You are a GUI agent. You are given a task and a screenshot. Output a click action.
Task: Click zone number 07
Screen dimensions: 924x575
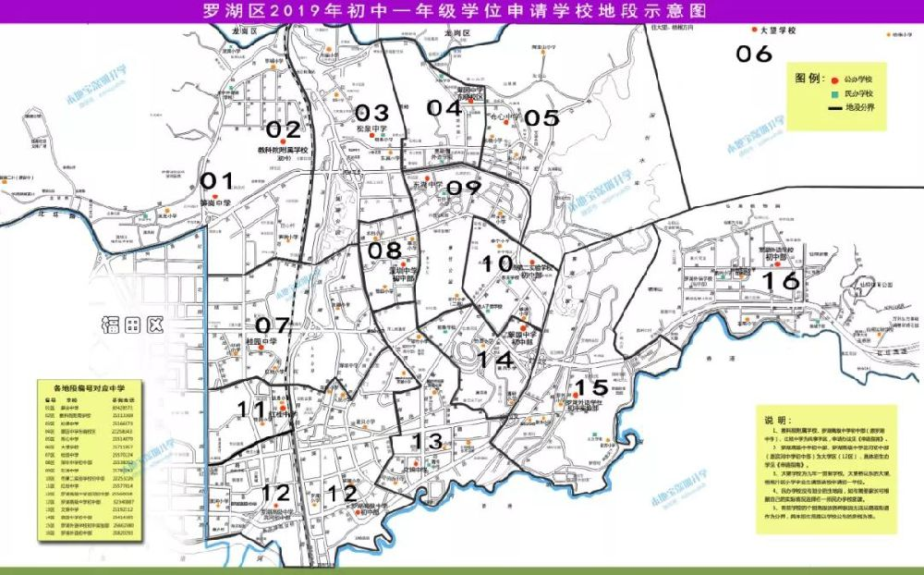(x=273, y=325)
